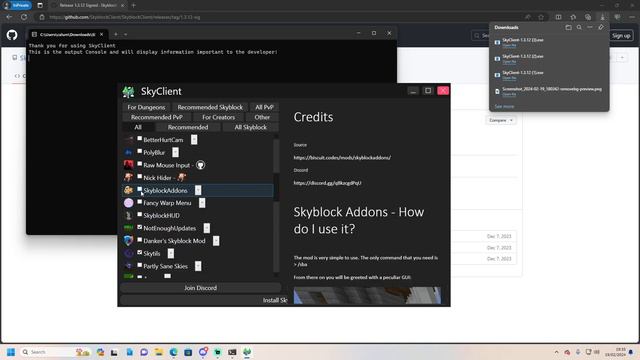Click the Nick Hider mod icon
Image resolution: width=640 pixels, height=360 pixels.
coord(129,178)
